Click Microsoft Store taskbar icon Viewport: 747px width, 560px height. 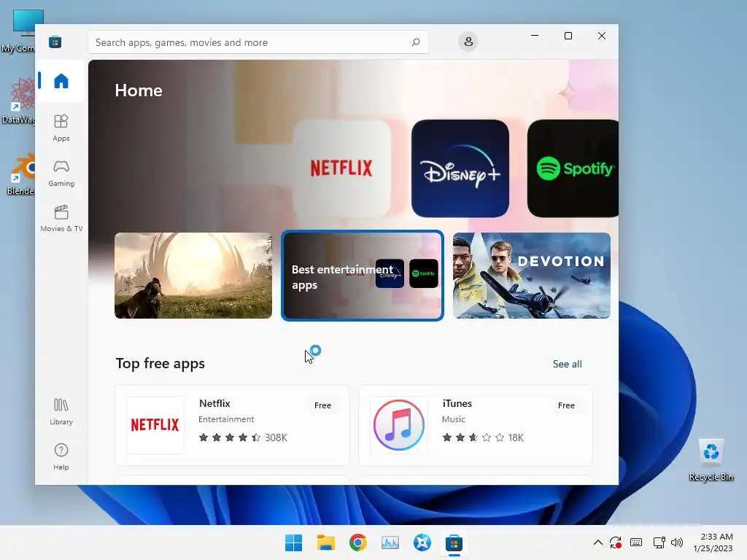(x=454, y=542)
